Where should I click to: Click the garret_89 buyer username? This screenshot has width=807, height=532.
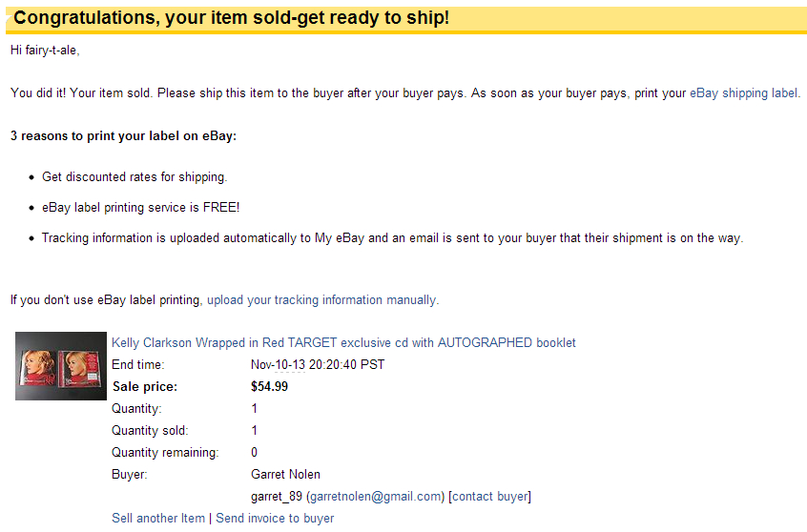pyautogui.click(x=277, y=497)
